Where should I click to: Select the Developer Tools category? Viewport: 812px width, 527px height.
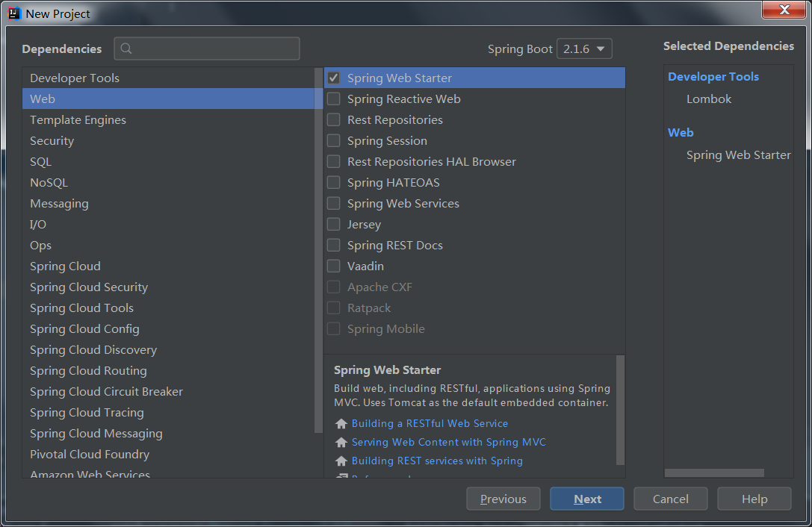(168, 78)
